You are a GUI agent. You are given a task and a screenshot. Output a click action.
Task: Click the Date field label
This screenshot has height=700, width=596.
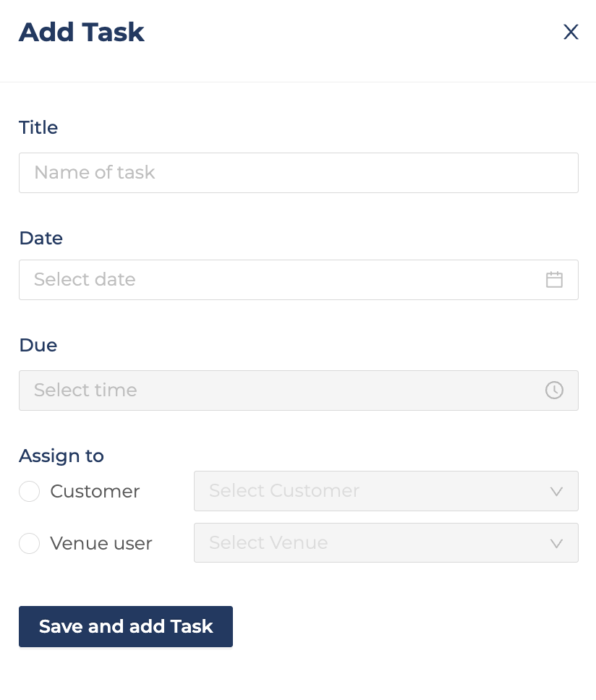(x=41, y=238)
